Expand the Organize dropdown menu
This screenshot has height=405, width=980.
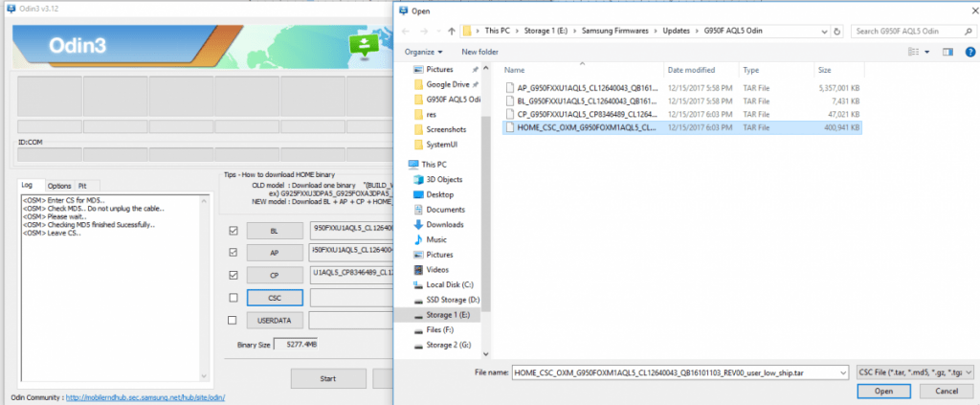tap(423, 52)
